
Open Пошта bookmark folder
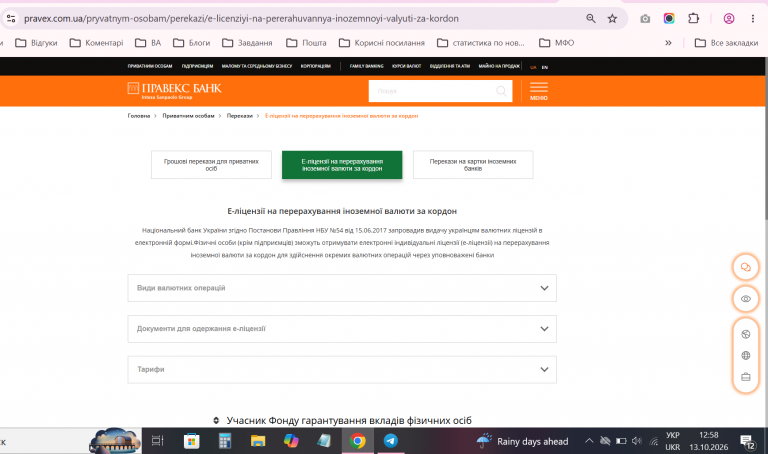[x=307, y=43]
